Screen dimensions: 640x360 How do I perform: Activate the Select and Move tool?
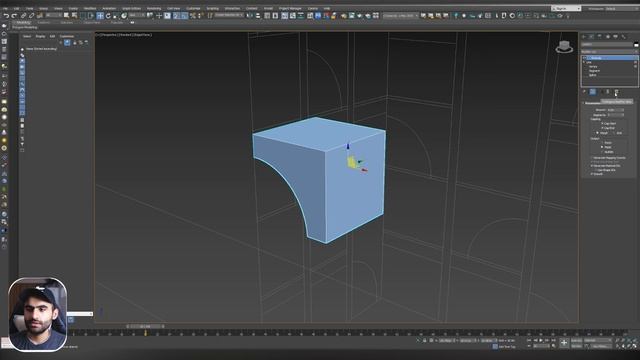[100, 16]
